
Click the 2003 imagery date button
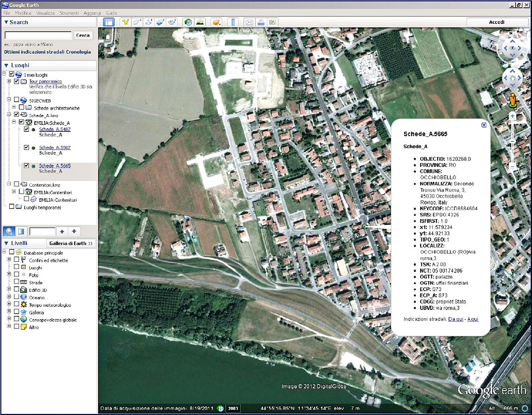coord(233,408)
